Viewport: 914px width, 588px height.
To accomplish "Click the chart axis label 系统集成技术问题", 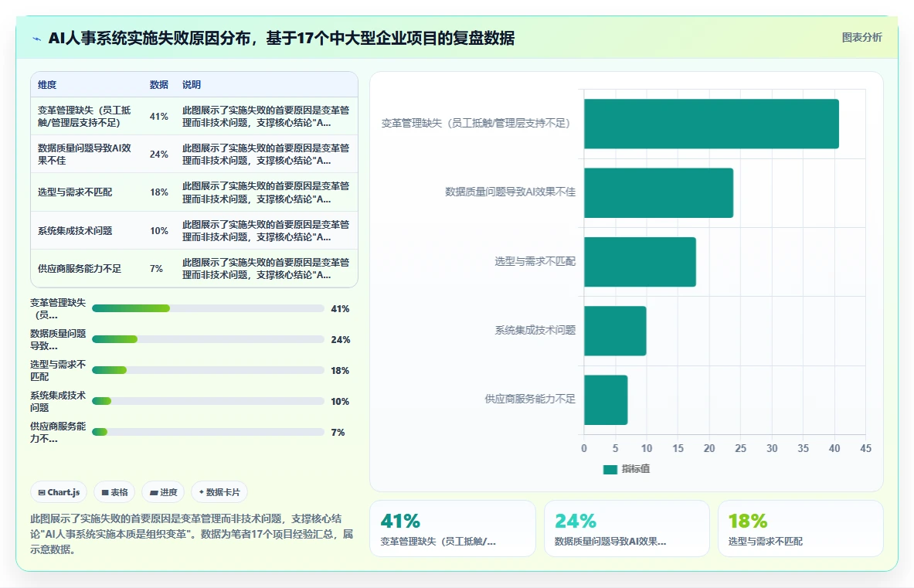I will coord(535,330).
